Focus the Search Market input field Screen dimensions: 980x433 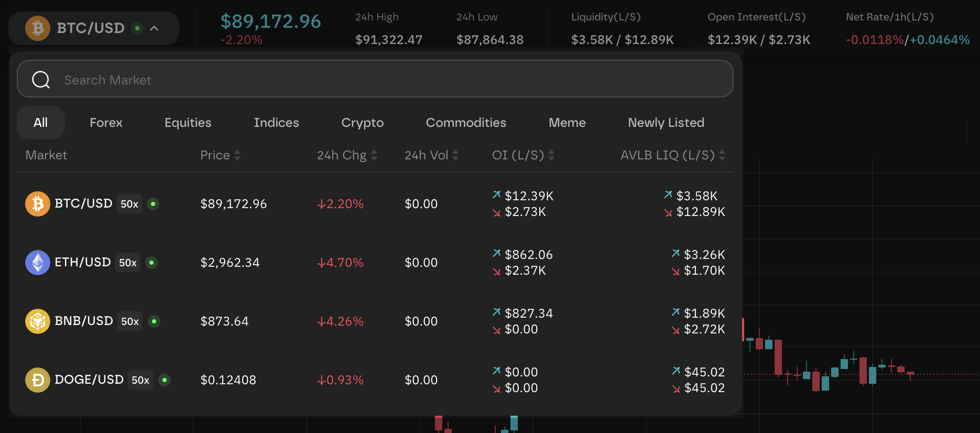click(x=388, y=80)
